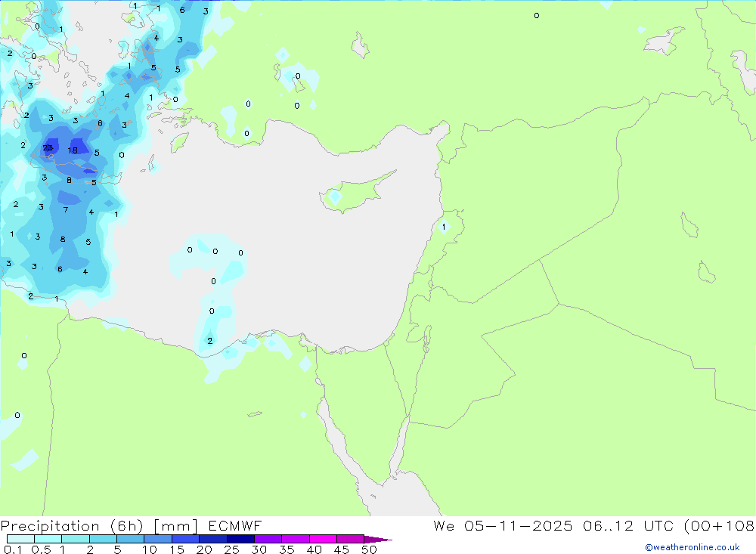Click the legend scale label '50'
The width and height of the screenshot is (756, 554).
point(369,549)
